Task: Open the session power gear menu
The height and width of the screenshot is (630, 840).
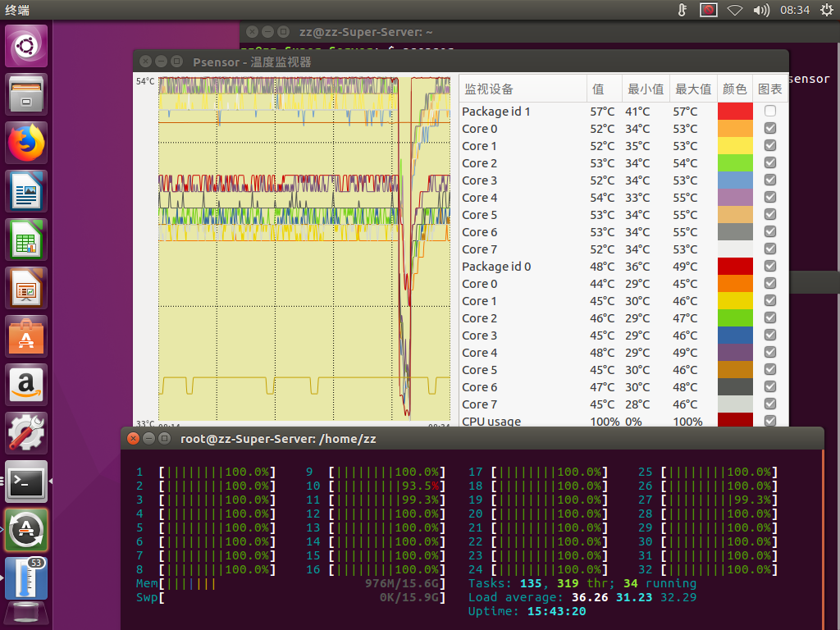Action: (x=825, y=11)
